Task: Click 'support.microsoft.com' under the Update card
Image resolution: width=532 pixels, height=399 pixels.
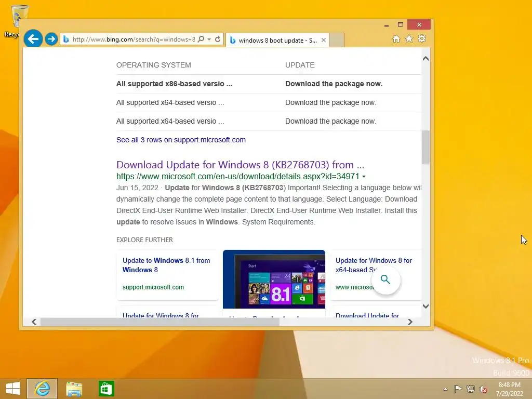Action: pyautogui.click(x=153, y=287)
